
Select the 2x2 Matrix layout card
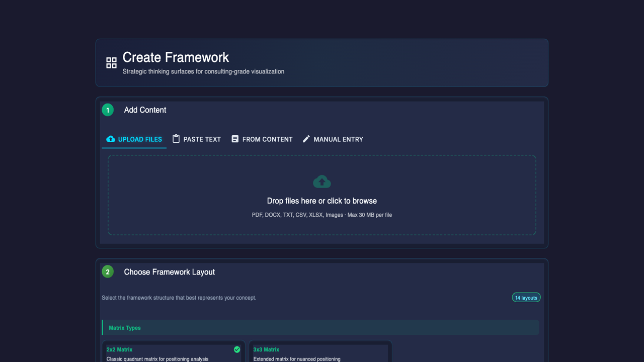coord(174,352)
